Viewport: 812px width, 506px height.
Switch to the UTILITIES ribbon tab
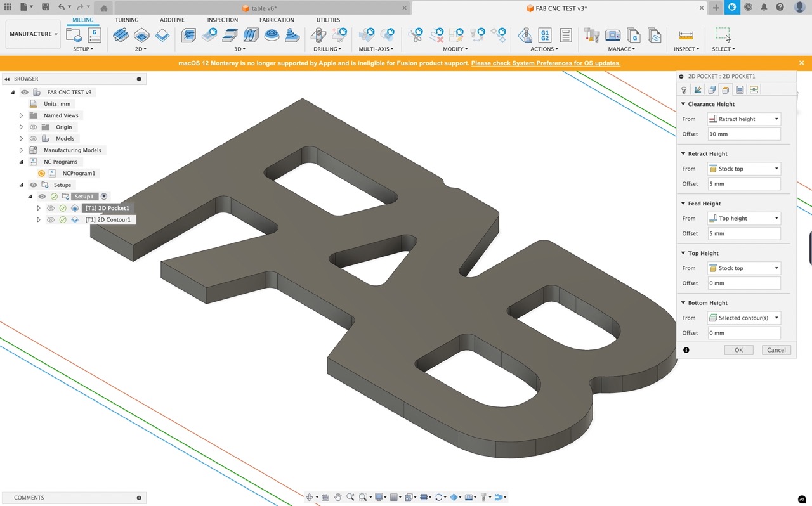(328, 20)
